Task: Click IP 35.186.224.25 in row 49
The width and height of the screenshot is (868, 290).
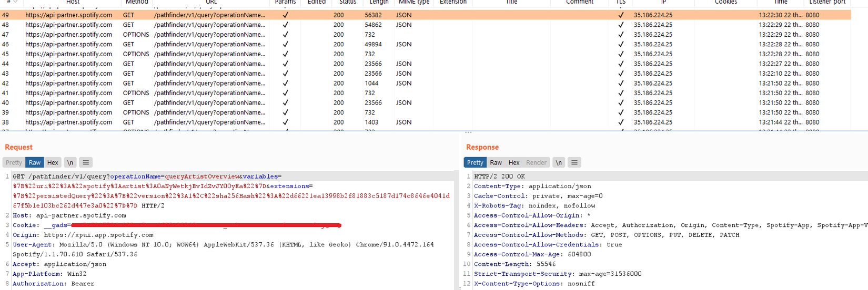Action: coord(653,15)
